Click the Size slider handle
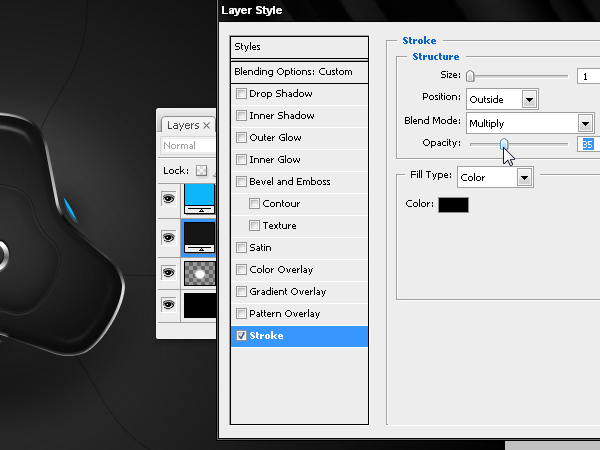This screenshot has width=600, height=450. [470, 76]
